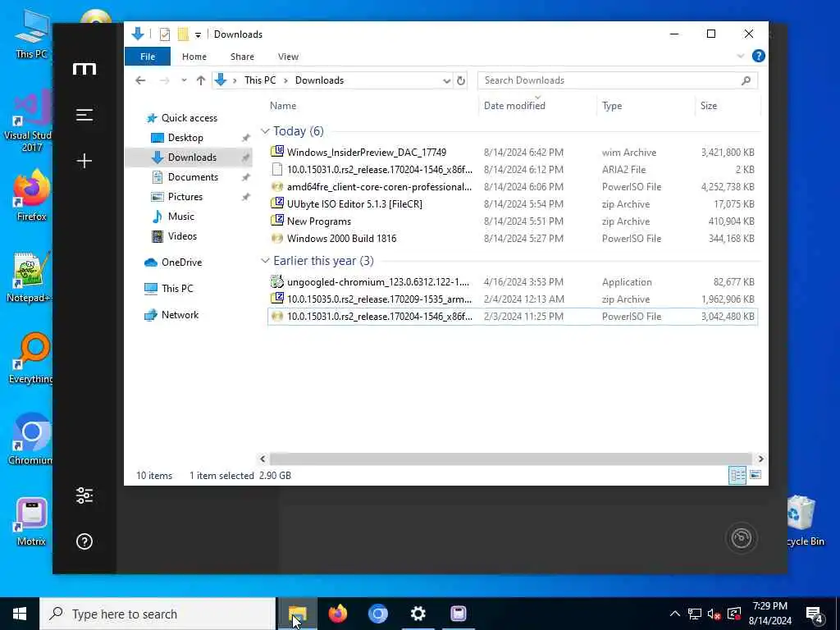Open the Home ribbon tab
The height and width of the screenshot is (630, 840).
coord(194,57)
